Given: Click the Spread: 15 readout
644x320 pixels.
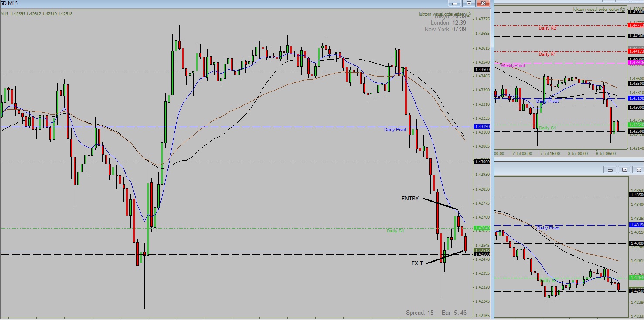Looking at the screenshot, I should (x=419, y=313).
